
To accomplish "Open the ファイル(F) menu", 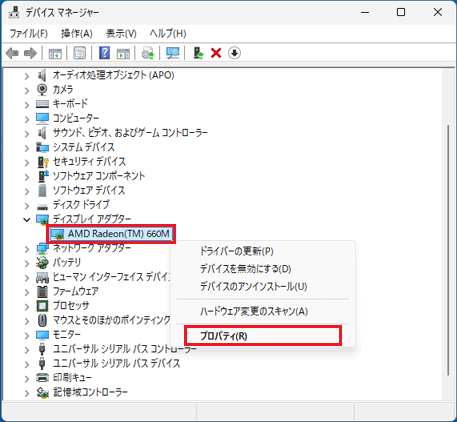I will 28,33.
